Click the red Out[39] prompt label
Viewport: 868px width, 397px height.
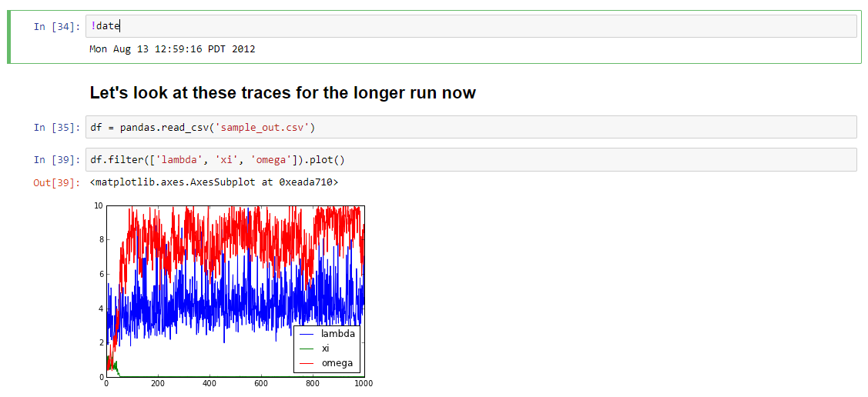tap(56, 183)
